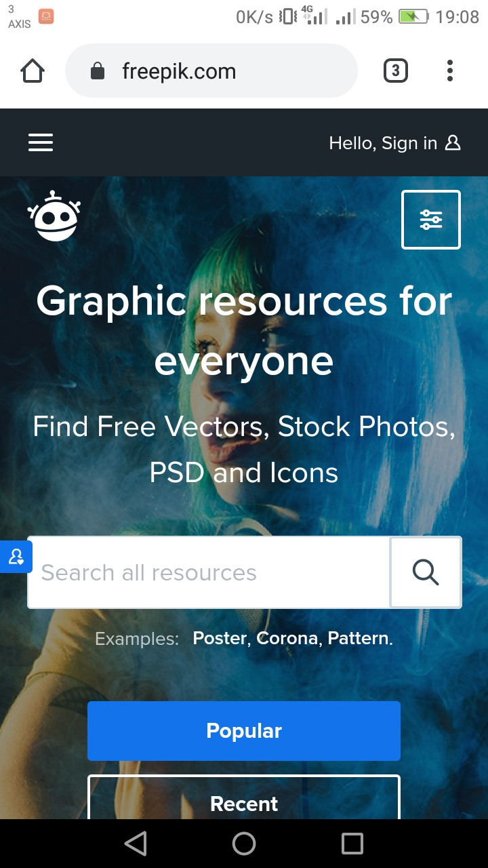
Task: Tap the Android recent apps square
Action: pyautogui.click(x=352, y=844)
